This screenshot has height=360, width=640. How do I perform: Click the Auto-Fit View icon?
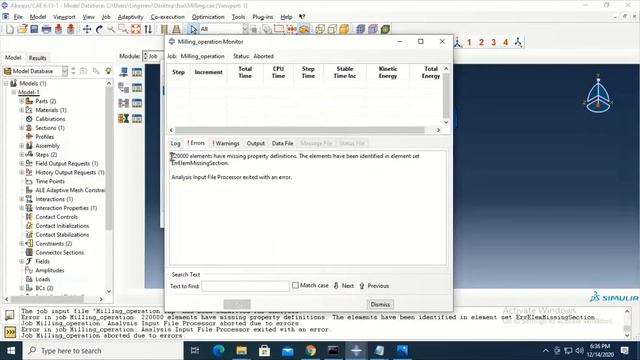point(136,29)
